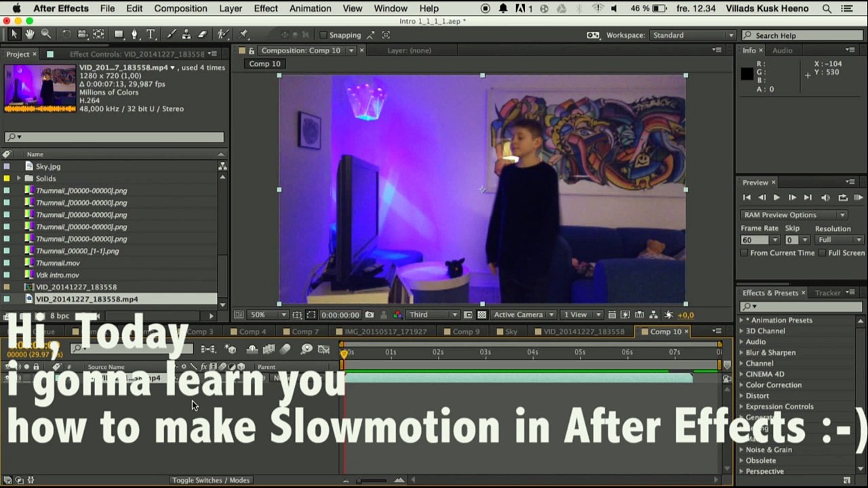Open the Third resolution dropdown
Image resolution: width=868 pixels, height=488 pixels.
tap(433, 314)
